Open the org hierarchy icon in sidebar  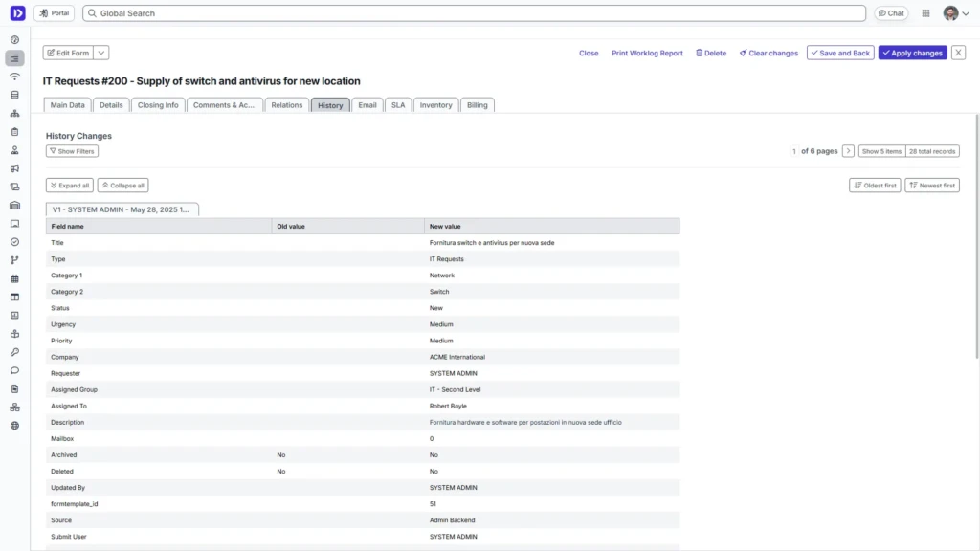coord(15,114)
